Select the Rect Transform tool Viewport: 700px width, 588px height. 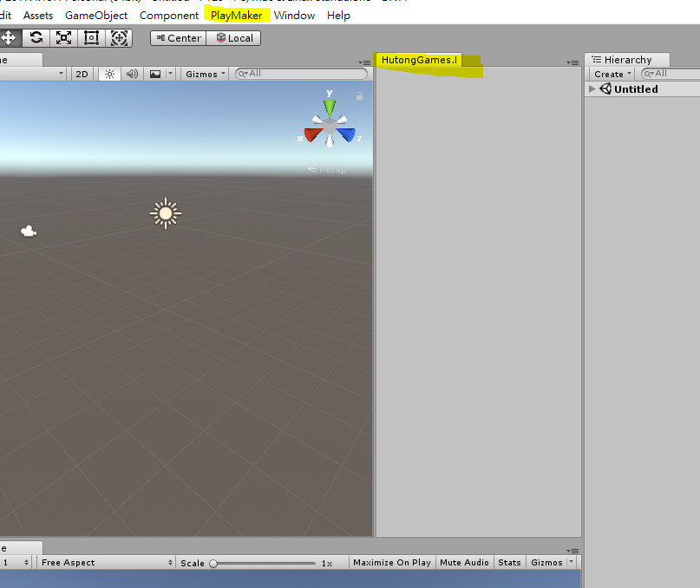click(92, 38)
